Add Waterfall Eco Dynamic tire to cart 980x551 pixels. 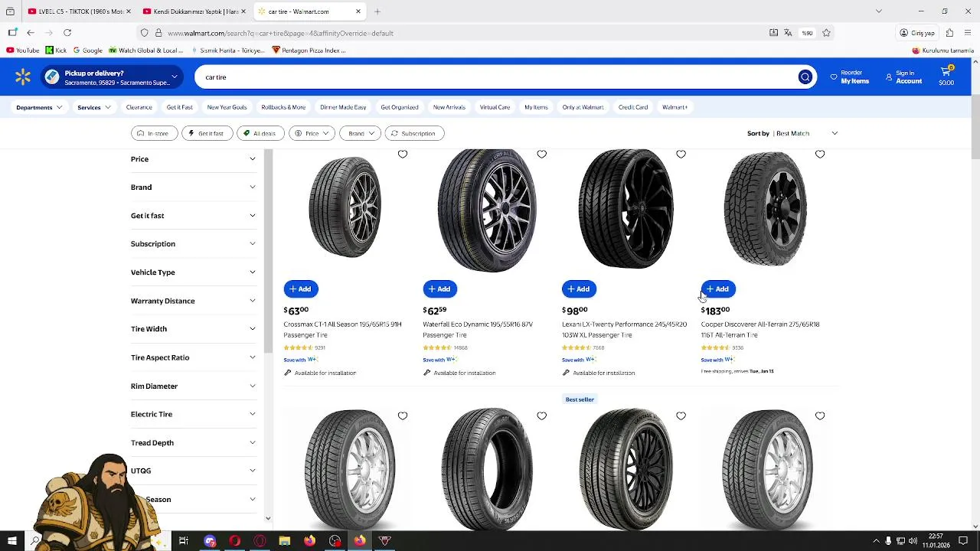pos(439,289)
